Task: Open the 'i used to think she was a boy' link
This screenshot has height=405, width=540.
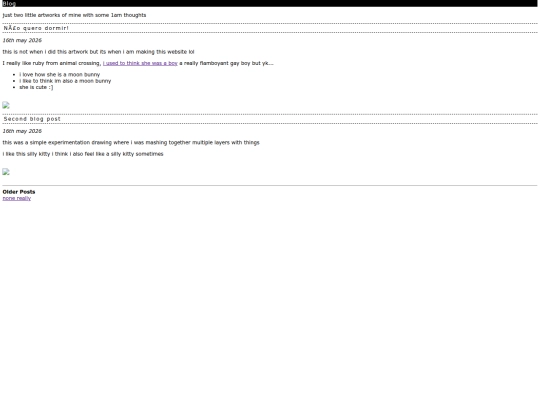Action: tap(140, 63)
